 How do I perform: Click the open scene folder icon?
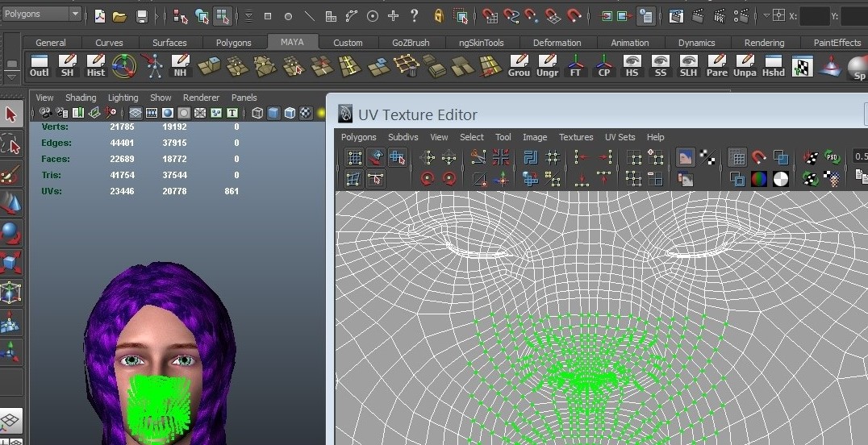(x=119, y=15)
